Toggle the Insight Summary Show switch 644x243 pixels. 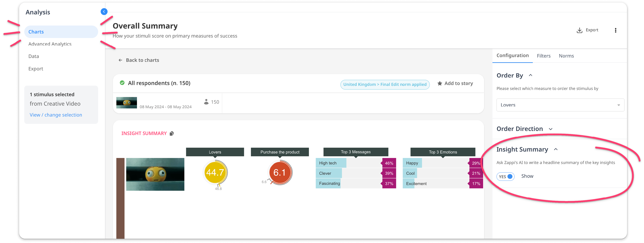point(505,176)
